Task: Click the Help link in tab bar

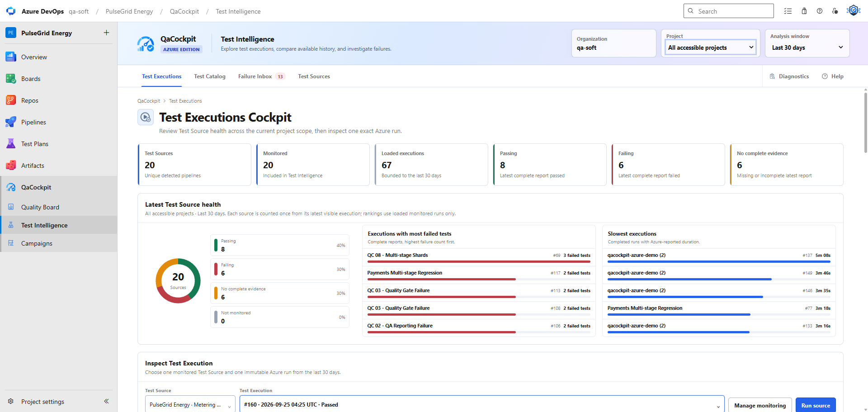Action: tap(833, 76)
